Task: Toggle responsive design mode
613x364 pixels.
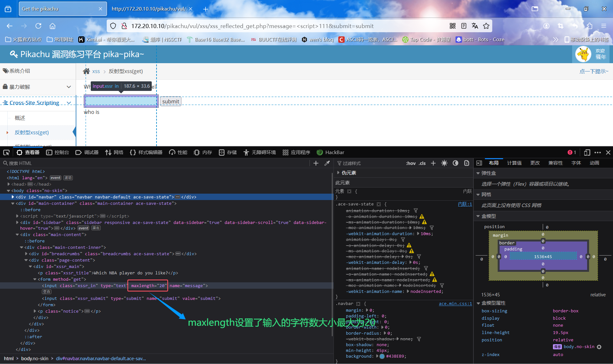Action: 587,152
